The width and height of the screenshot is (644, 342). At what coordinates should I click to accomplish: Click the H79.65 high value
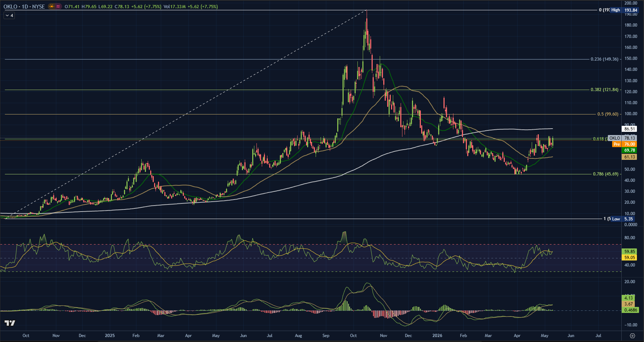pyautogui.click(x=89, y=7)
